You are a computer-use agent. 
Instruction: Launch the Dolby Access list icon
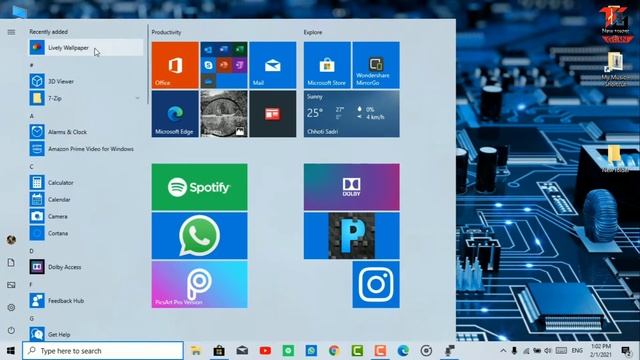pyautogui.click(x=37, y=267)
